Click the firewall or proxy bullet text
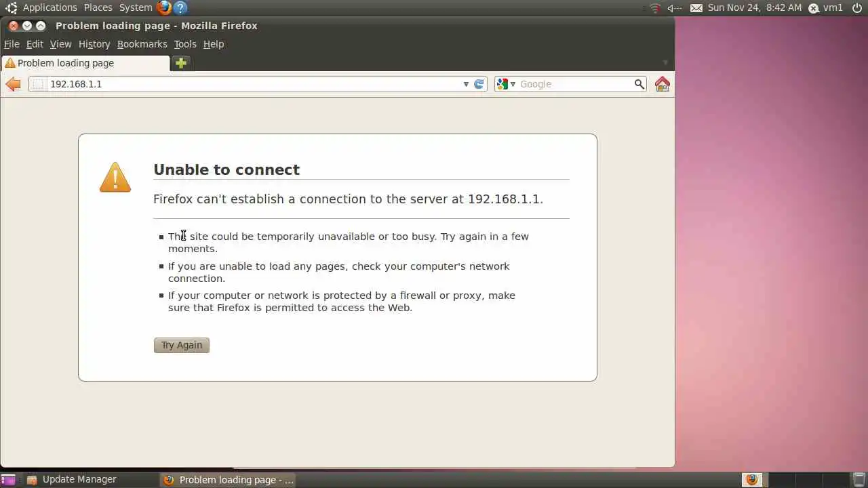 click(342, 302)
